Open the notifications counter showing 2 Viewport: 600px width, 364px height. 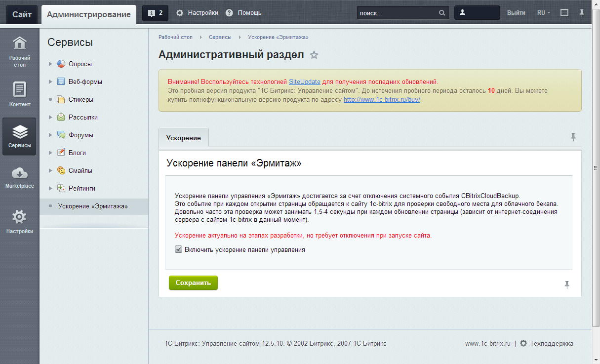(156, 12)
